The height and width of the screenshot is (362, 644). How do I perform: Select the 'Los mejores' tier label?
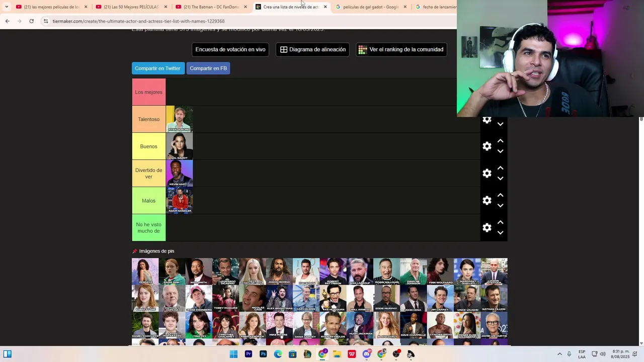[x=149, y=92]
